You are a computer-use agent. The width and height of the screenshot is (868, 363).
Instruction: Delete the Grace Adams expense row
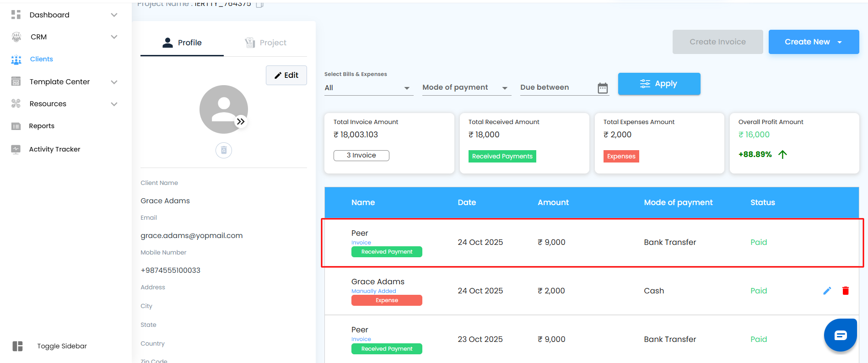tap(845, 291)
